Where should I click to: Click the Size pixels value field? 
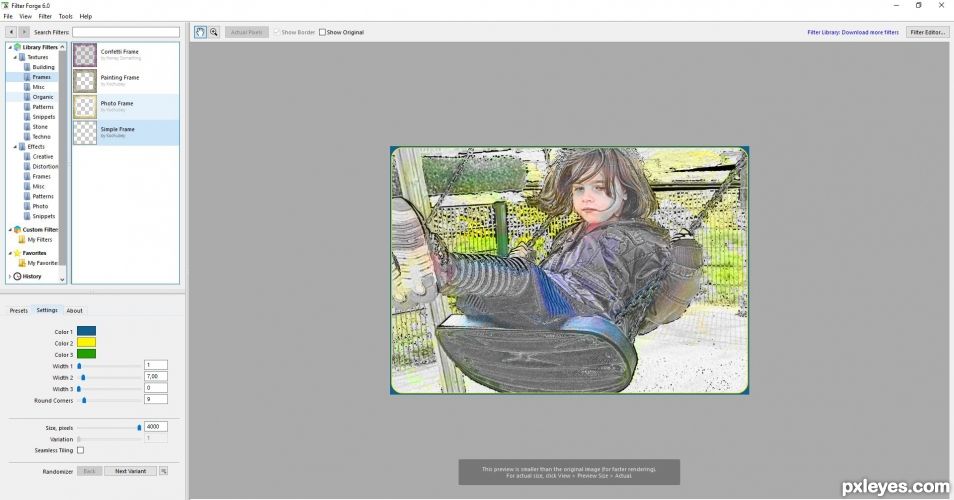click(x=156, y=426)
